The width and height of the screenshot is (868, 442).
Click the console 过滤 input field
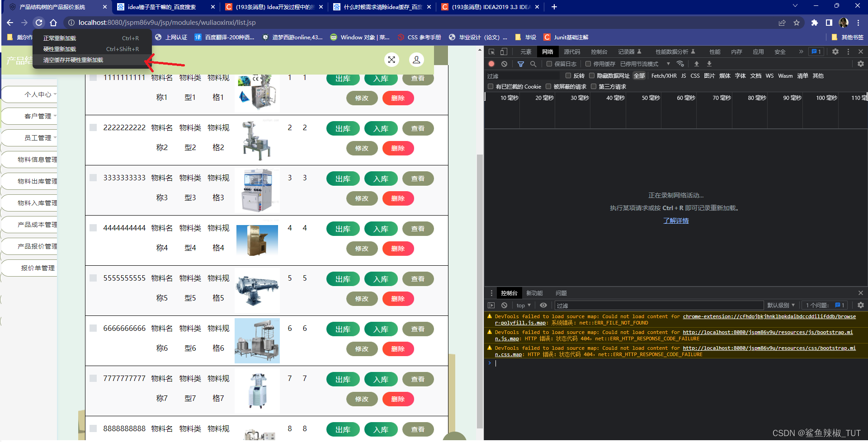click(x=659, y=306)
